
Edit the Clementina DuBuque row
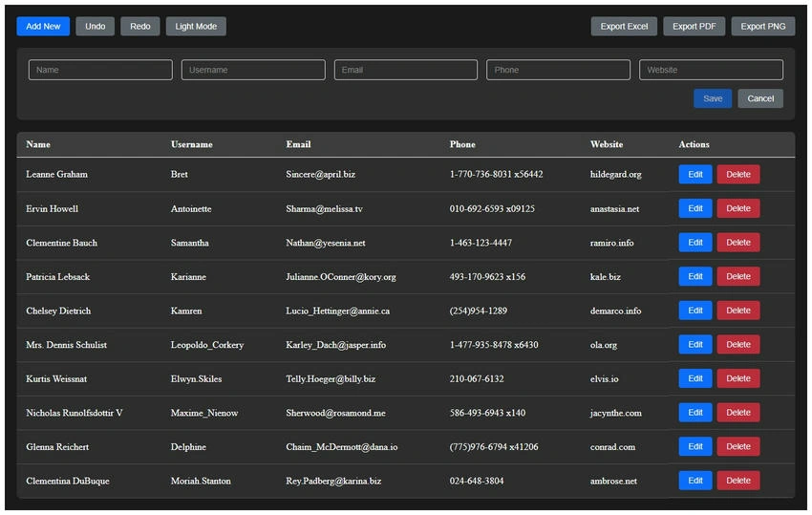(x=694, y=481)
